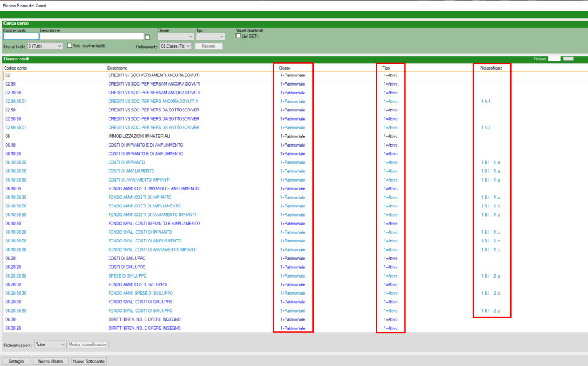
Task: Toggle the checkbox next to Descrizione field
Action: [147, 37]
